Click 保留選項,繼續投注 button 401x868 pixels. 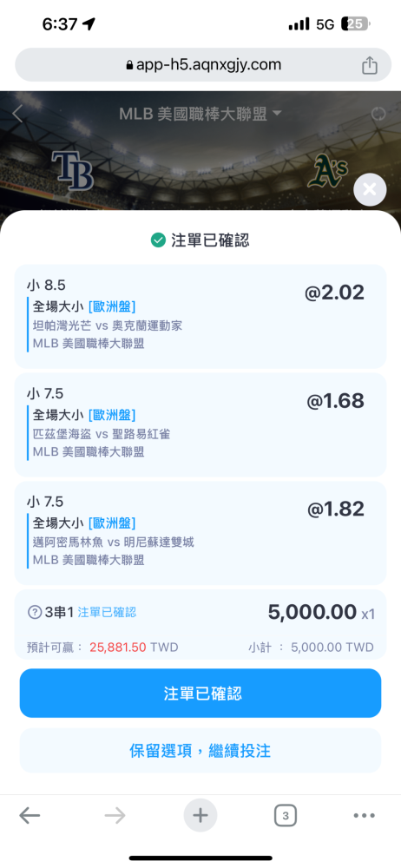200,751
